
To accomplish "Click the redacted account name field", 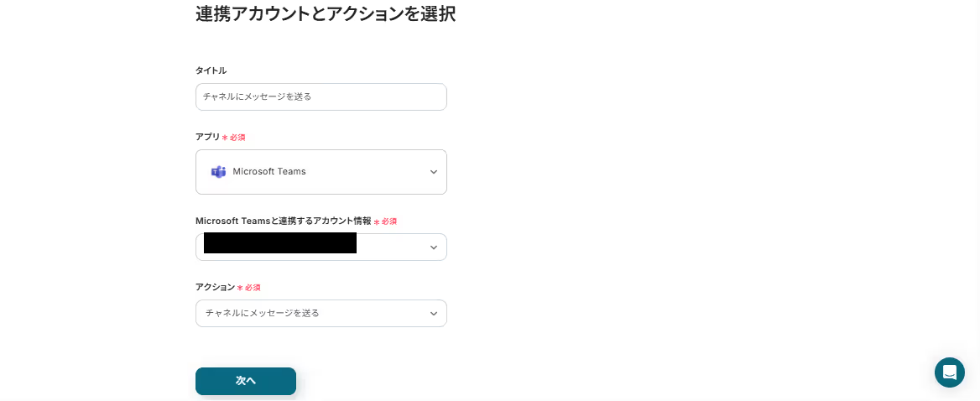I will pyautogui.click(x=280, y=243).
